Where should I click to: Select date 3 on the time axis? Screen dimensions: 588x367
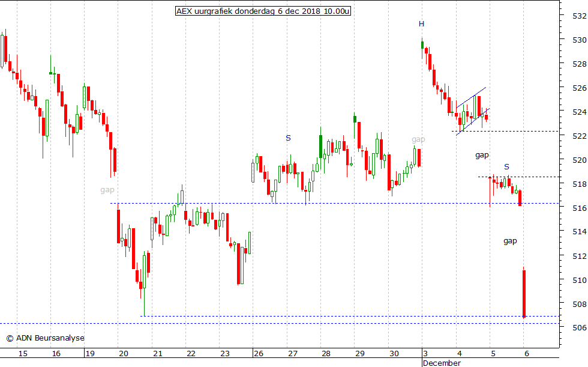(x=424, y=354)
